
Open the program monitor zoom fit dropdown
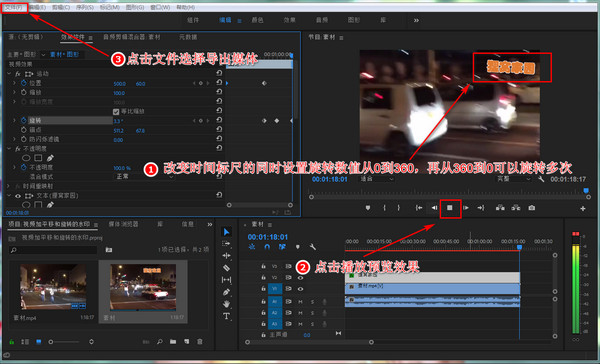tap(377, 179)
